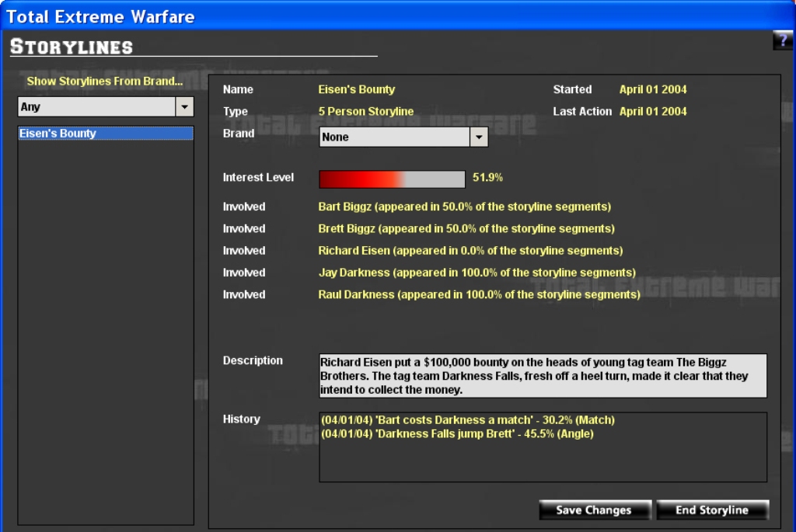Expand the storyline Brand dropdown arrow
The image size is (796, 532).
[479, 137]
